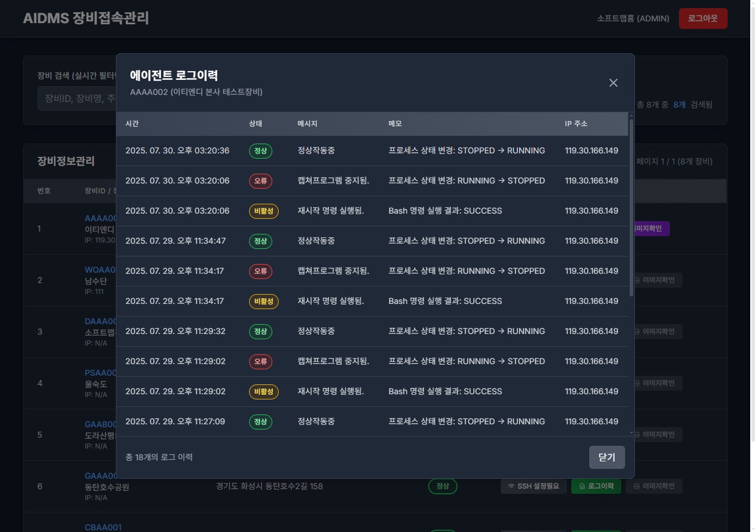Sort by the 시간 column header
Screen dimensions: 756x532
coord(132,124)
